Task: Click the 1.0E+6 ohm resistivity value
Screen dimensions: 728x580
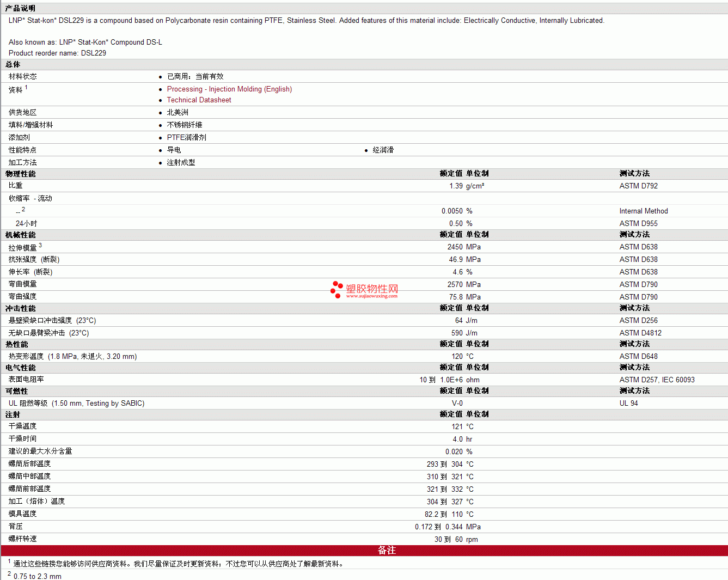Action: 460,380
